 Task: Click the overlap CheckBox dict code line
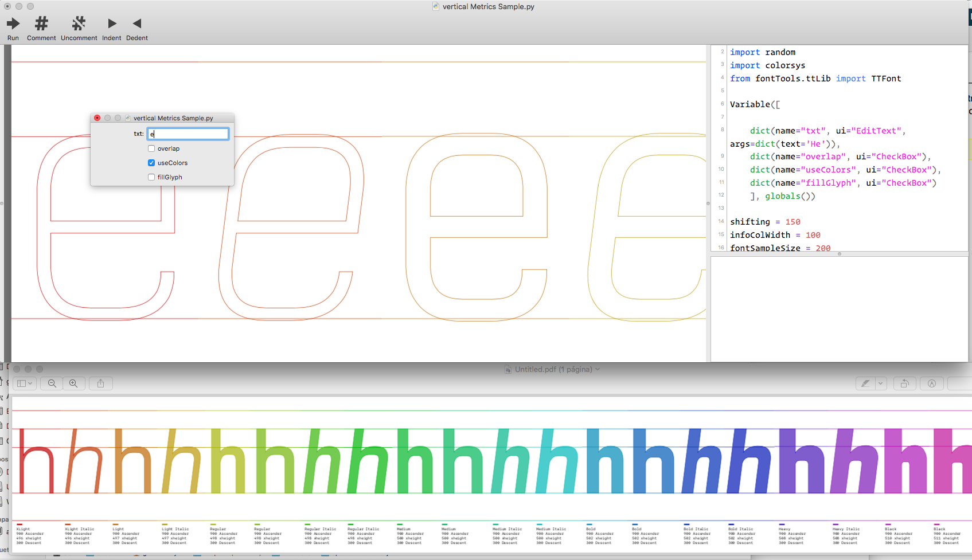[x=840, y=156]
